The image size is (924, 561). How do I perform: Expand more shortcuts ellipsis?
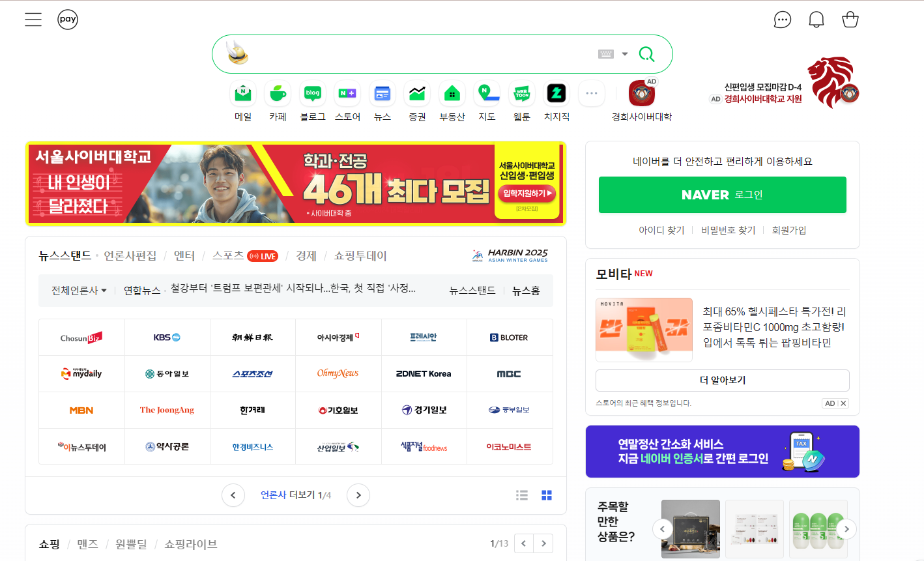592,94
